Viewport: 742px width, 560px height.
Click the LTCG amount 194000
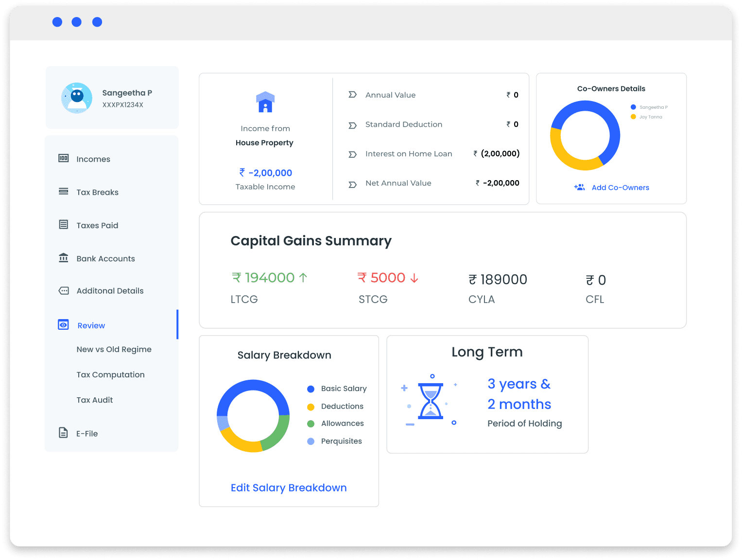point(269,278)
